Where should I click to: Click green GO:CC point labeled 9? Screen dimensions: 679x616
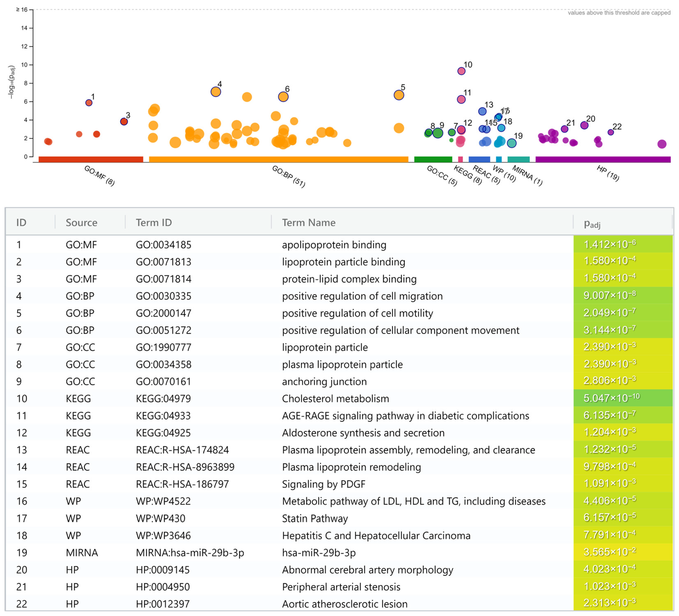[437, 133]
